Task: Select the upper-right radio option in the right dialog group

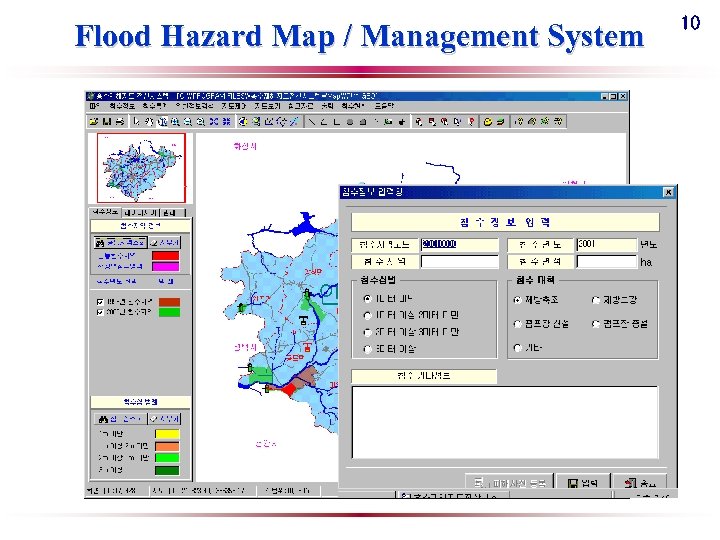Action: (x=596, y=300)
